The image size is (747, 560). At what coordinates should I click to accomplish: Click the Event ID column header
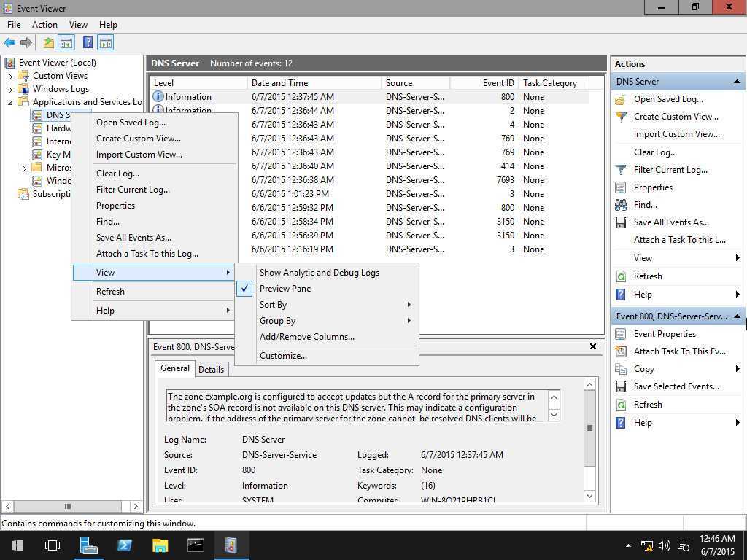pos(498,83)
